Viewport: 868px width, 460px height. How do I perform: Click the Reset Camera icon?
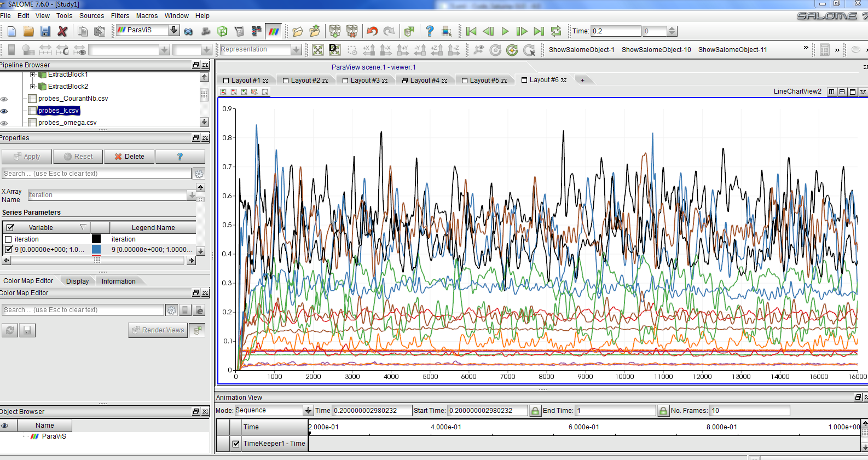point(318,50)
